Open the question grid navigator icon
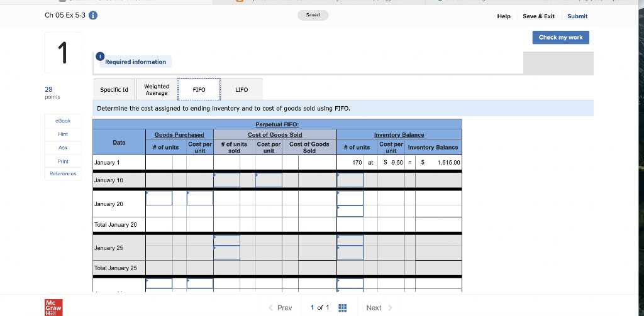The height and width of the screenshot is (316, 644). [343, 307]
